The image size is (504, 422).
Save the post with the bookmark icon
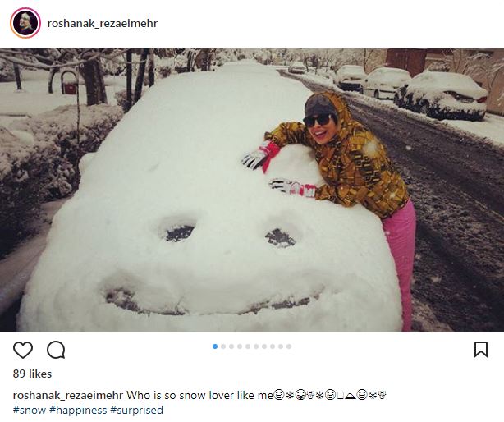(x=481, y=350)
